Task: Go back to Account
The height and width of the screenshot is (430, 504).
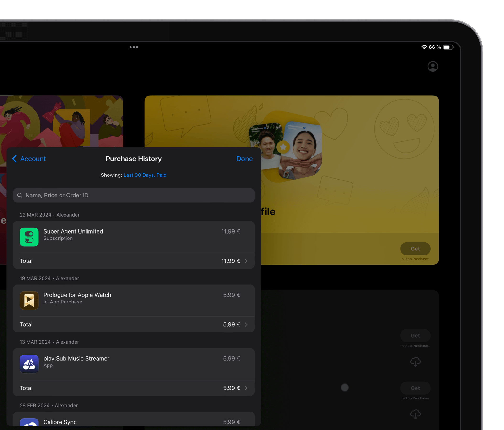Action: pyautogui.click(x=29, y=159)
